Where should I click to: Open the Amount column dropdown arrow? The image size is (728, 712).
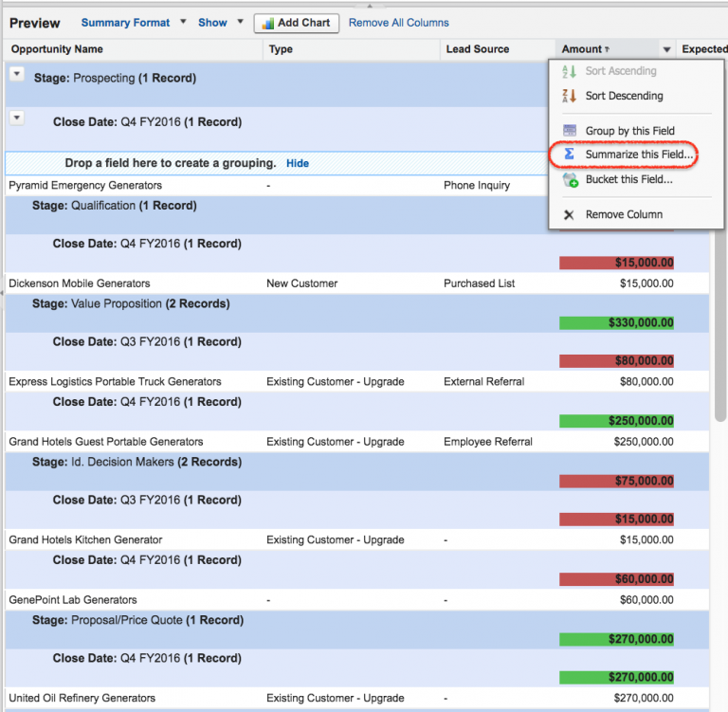(x=666, y=49)
